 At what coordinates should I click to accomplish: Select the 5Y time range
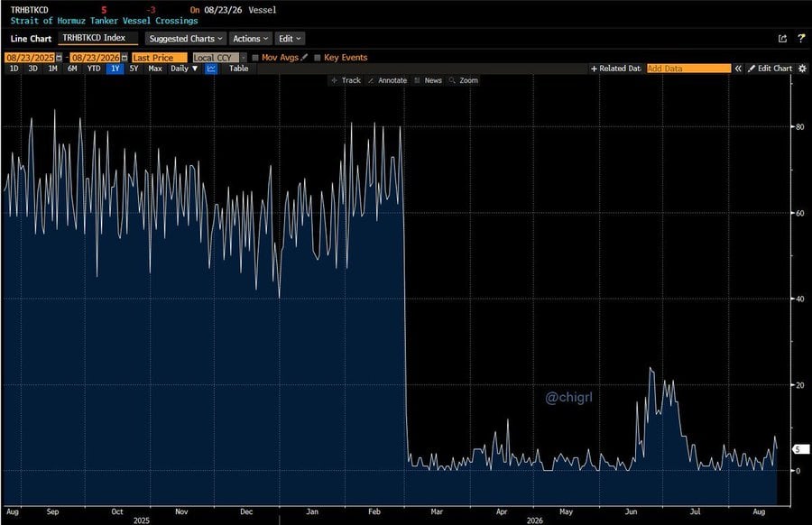134,69
